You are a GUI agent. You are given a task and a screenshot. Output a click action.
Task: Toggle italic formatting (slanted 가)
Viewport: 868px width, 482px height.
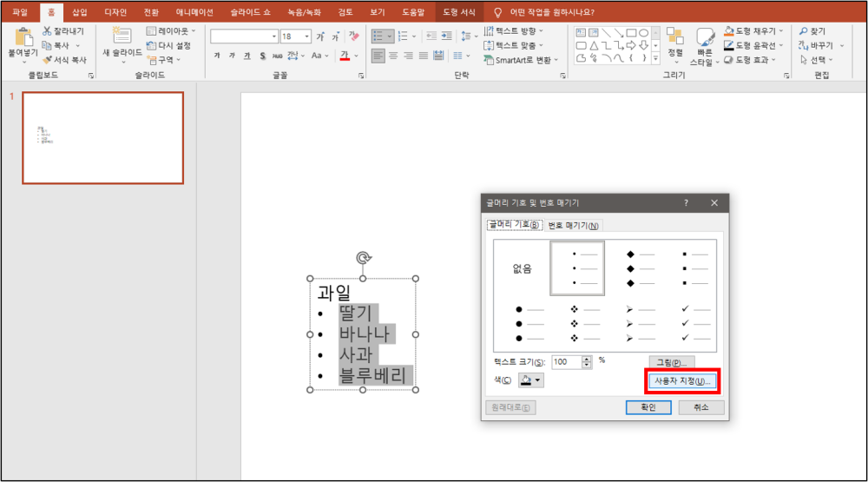[232, 56]
